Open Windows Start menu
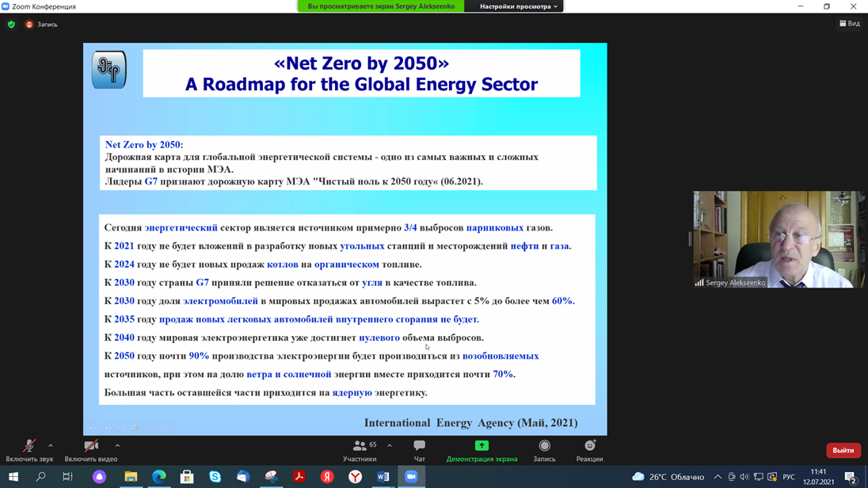Viewport: 868px width, 488px height. 13,476
